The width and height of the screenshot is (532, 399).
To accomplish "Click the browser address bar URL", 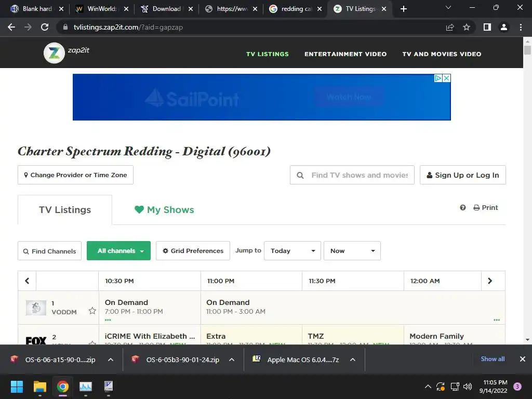I will (128, 27).
